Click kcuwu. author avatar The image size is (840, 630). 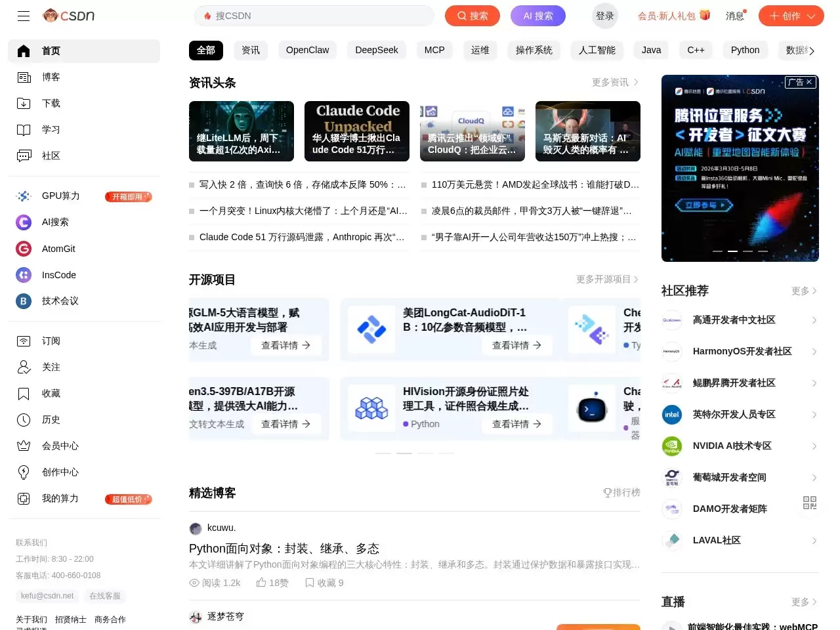(x=196, y=528)
